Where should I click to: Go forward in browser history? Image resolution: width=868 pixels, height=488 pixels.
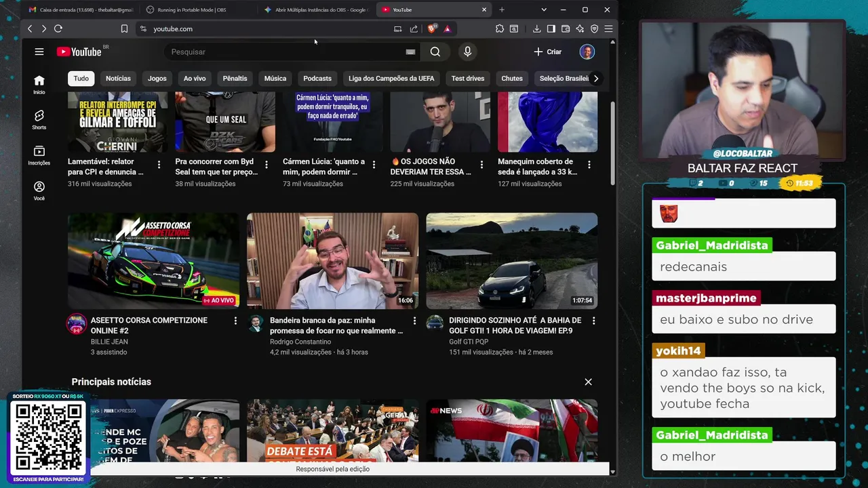(x=44, y=28)
